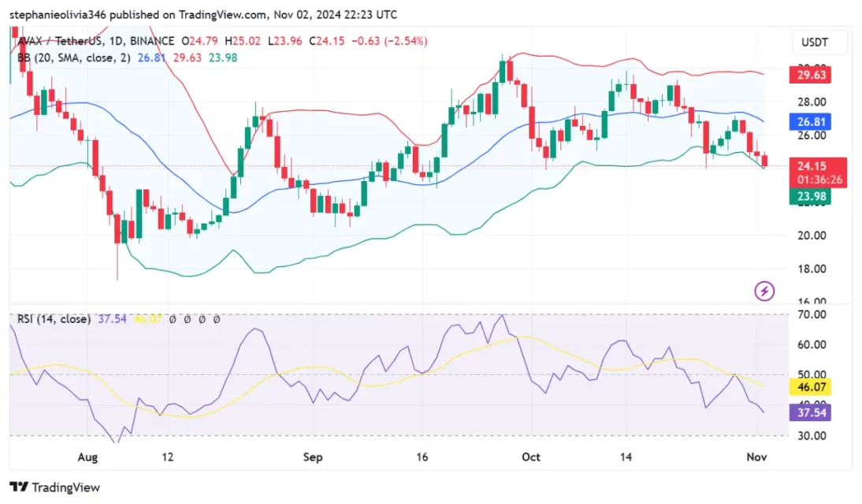Click the Sep date on time axis
The width and height of the screenshot is (862, 504).
(313, 458)
